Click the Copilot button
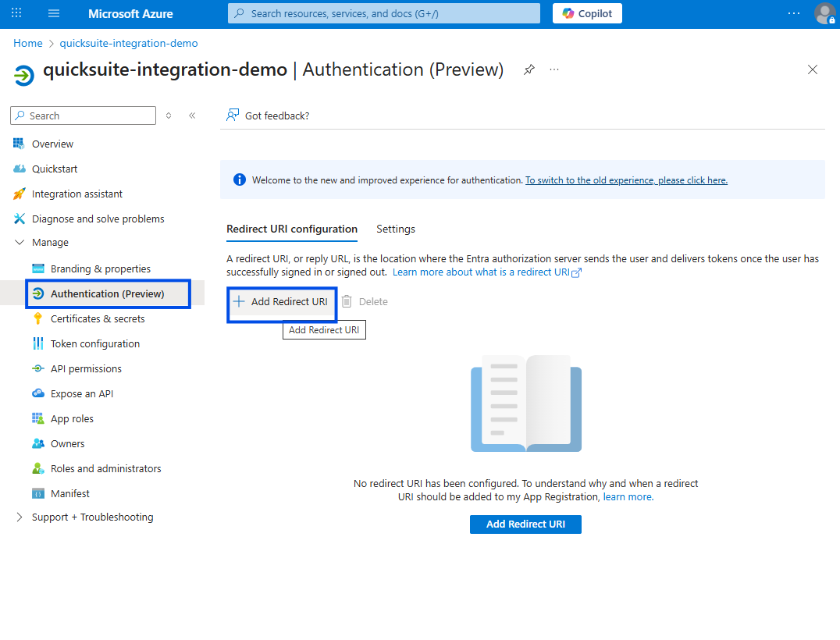The width and height of the screenshot is (840, 640). coord(587,13)
